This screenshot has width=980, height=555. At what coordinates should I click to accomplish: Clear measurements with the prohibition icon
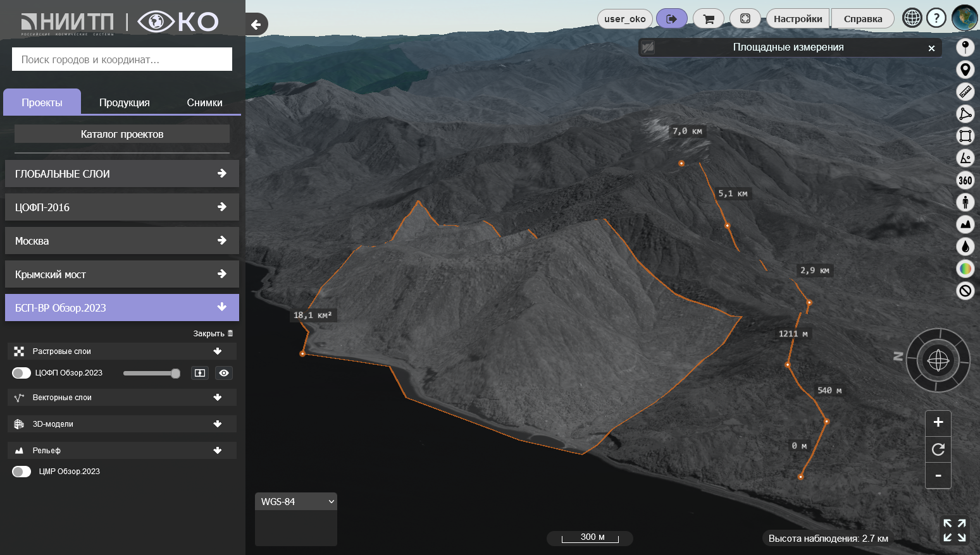965,291
